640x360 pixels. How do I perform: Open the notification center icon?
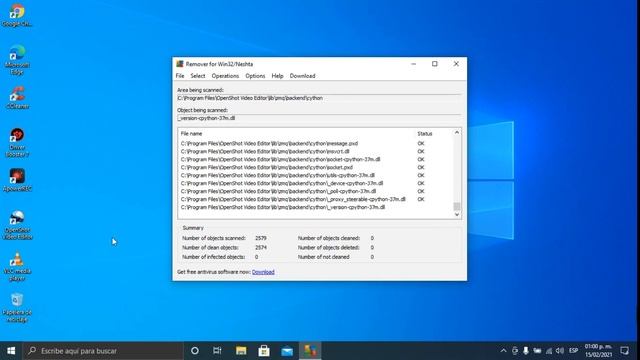(624, 351)
